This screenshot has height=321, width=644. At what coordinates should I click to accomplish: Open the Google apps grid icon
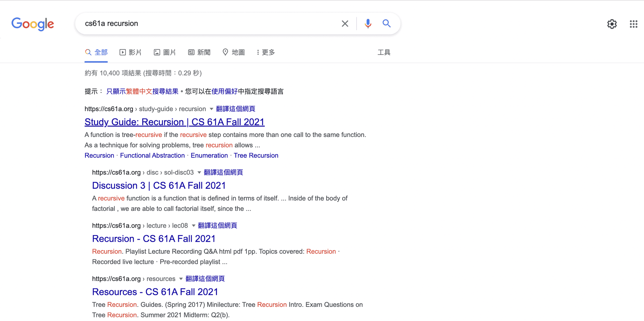(x=633, y=24)
